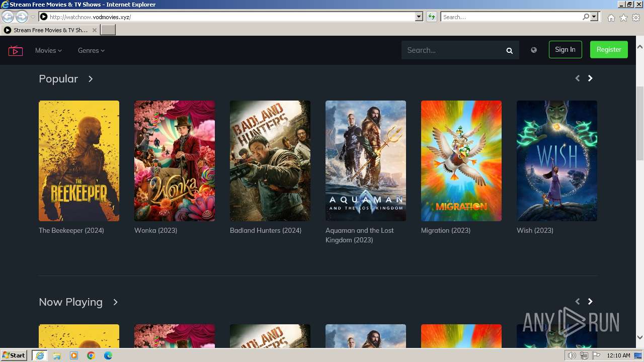Image resolution: width=644 pixels, height=362 pixels.
Task: Open the Wish poster in Popular
Action: 557,161
